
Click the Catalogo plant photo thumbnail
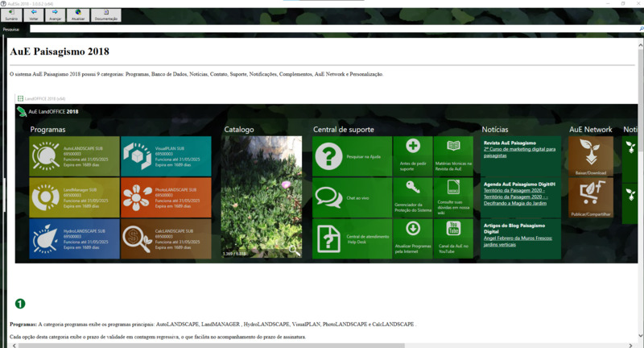[262, 197]
